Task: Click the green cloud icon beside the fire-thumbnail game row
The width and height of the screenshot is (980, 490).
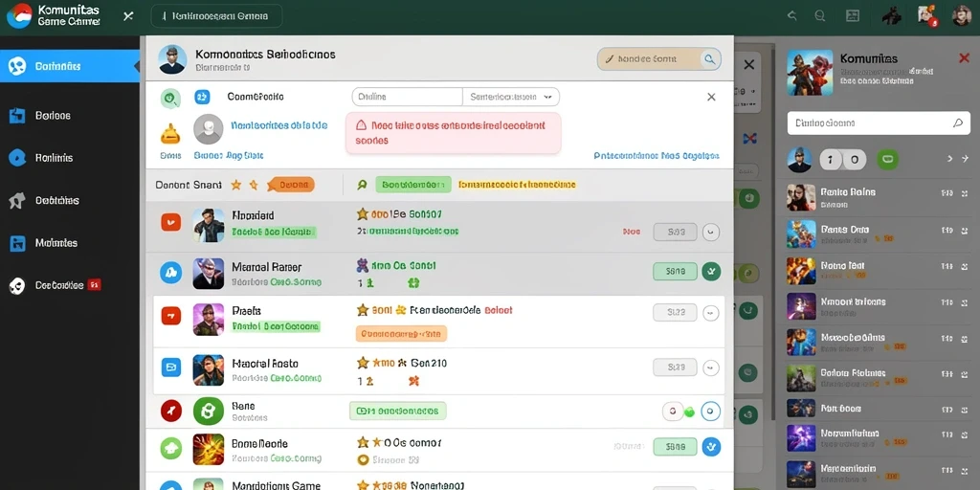Action: [170, 448]
